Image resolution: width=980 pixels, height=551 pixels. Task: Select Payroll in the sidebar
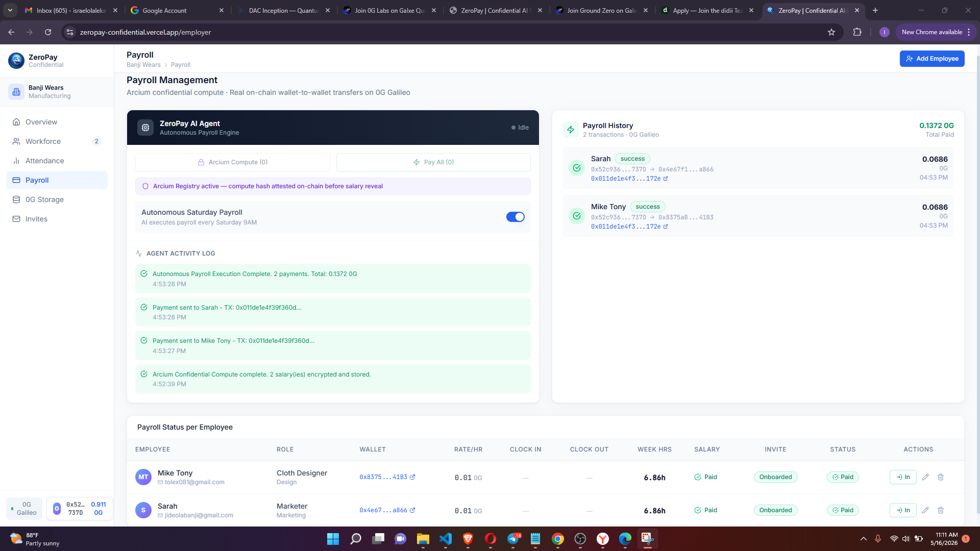[x=57, y=180]
